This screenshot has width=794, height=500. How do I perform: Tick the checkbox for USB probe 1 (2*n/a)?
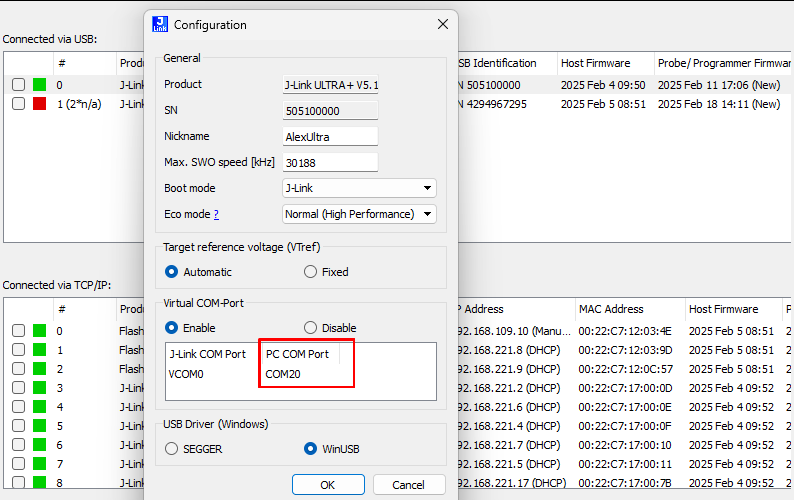tap(19, 104)
